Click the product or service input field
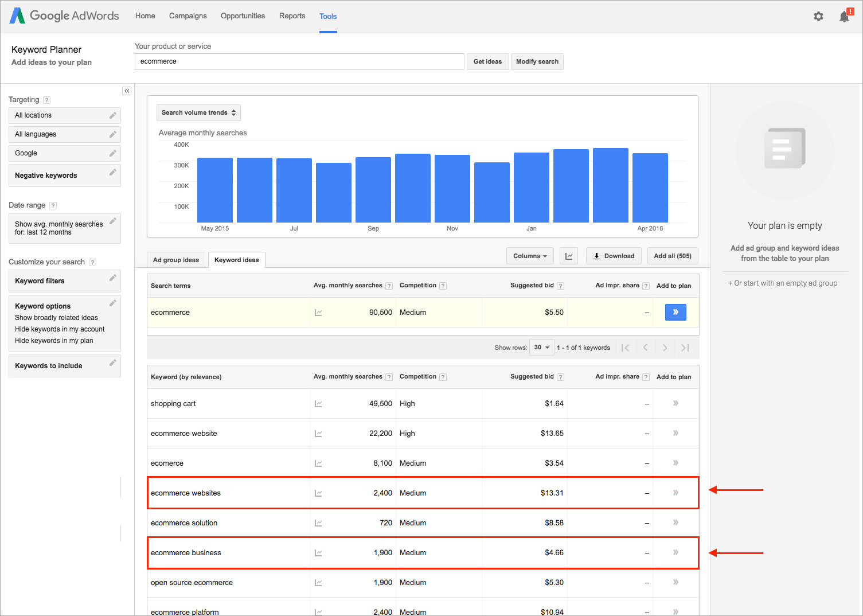 [299, 61]
